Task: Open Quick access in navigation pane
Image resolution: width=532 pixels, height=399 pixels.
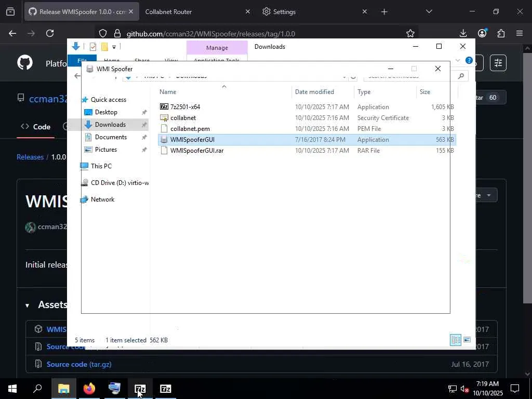Action: point(108,99)
